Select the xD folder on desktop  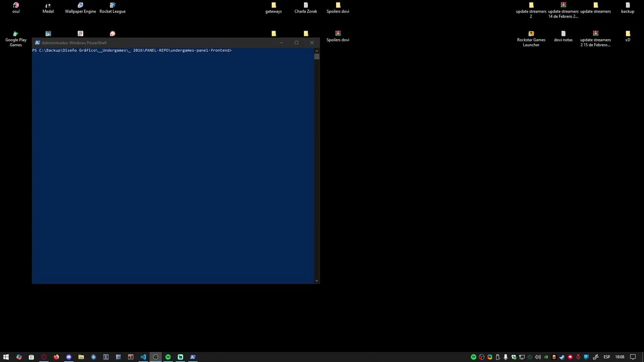(627, 37)
